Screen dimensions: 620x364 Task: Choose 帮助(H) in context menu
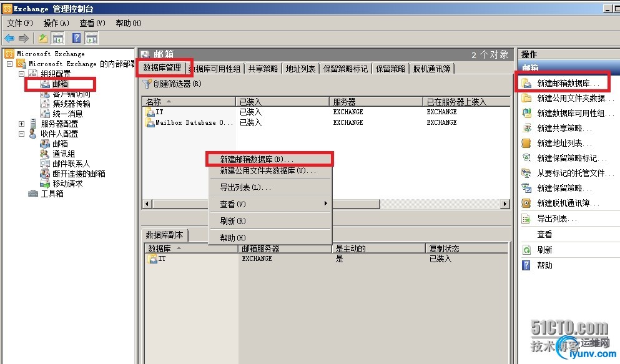[x=270, y=238]
